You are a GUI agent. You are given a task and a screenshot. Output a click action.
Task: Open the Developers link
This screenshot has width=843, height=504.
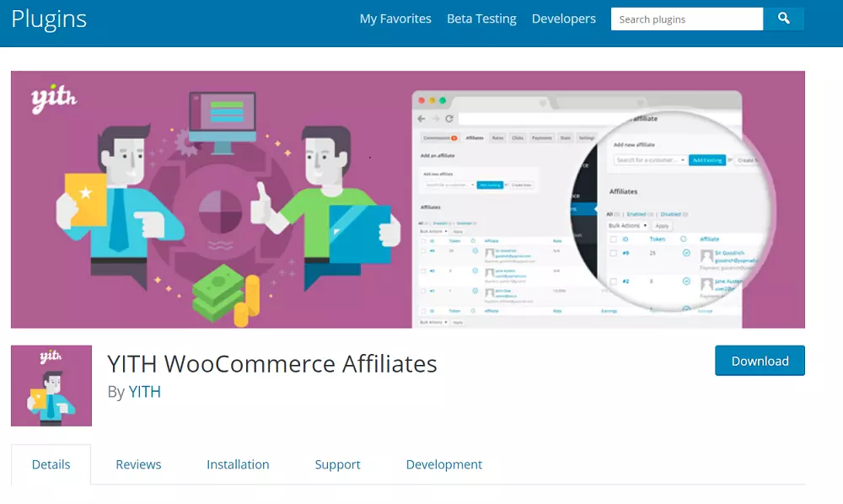click(x=563, y=19)
